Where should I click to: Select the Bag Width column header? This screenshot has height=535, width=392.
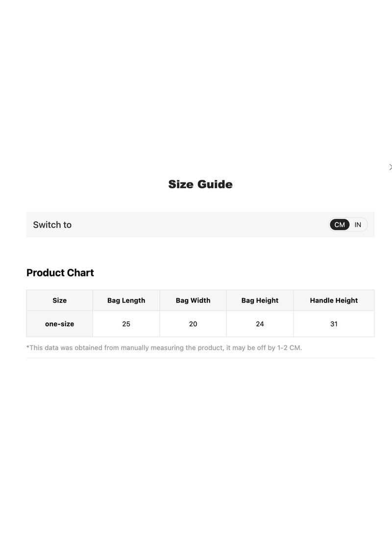point(193,300)
